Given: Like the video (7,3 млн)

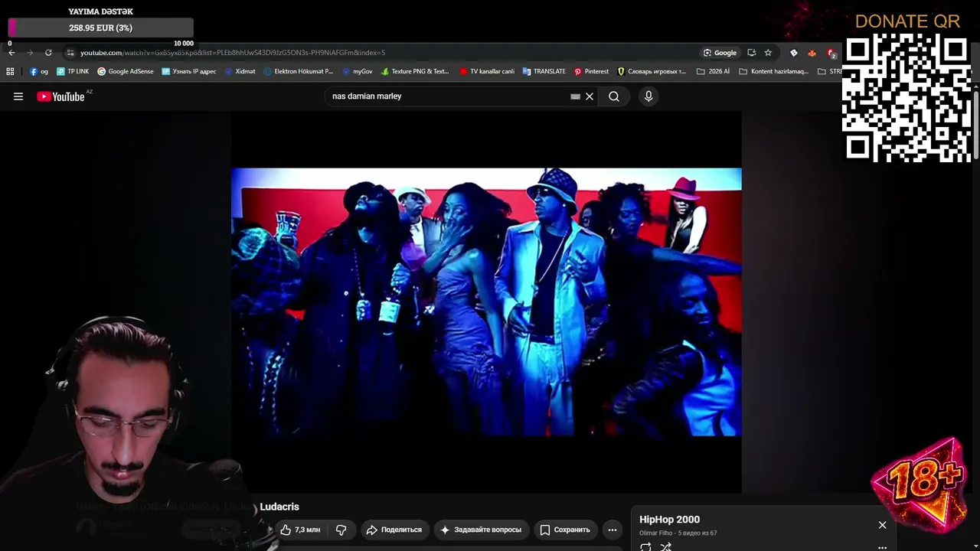Looking at the screenshot, I should coord(300,530).
